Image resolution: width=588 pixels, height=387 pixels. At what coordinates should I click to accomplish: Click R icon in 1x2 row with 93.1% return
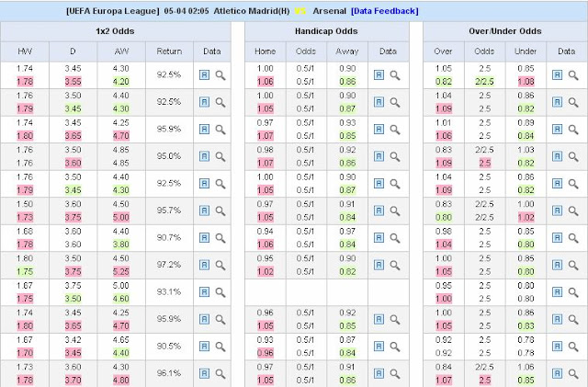click(204, 292)
